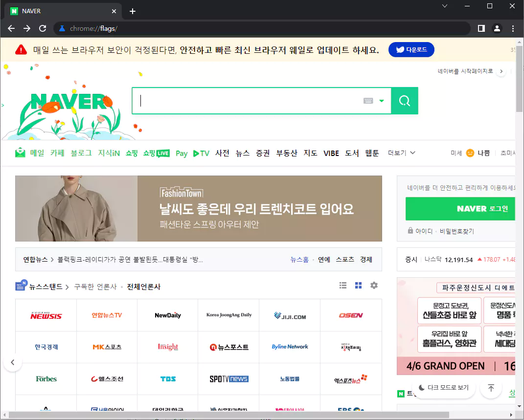524x420 pixels.
Task: Open the 연예 news link
Action: (324, 260)
